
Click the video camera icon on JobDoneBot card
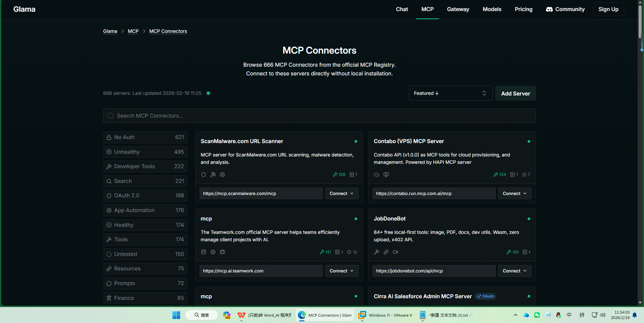395,252
